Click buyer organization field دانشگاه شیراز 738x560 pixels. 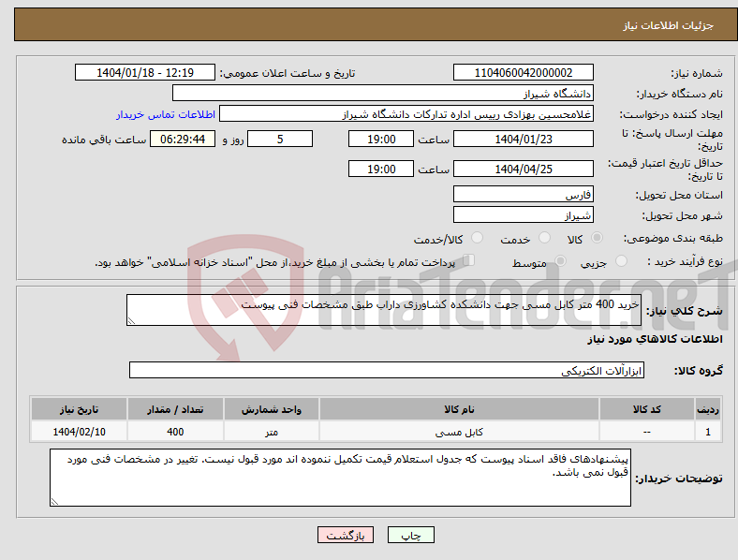[x=383, y=93]
